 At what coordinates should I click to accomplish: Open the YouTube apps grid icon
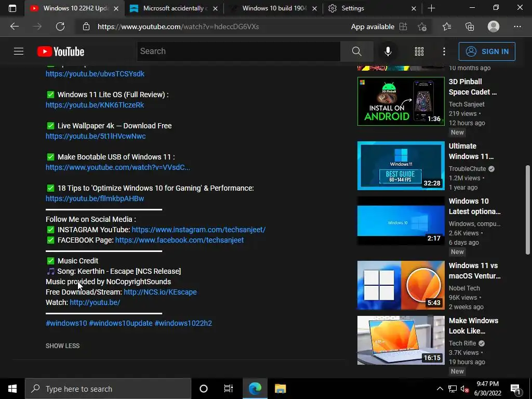point(419,51)
